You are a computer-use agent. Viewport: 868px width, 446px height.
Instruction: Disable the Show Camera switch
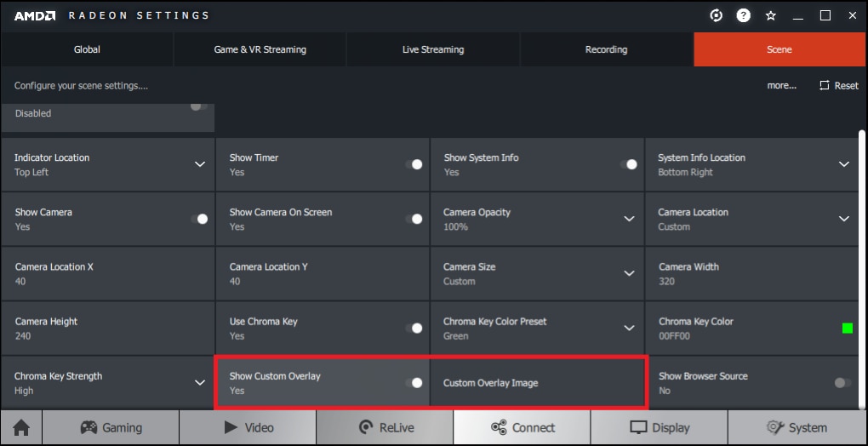point(199,219)
